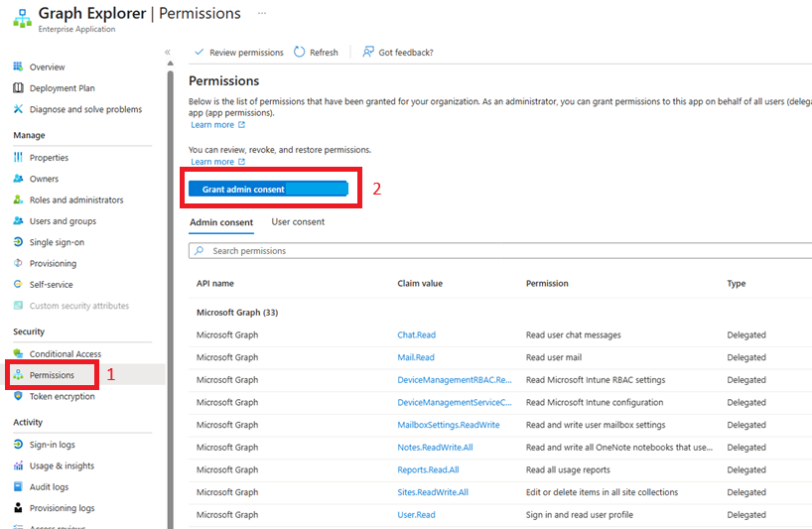Click the Deployment Plan book icon
Image resolution: width=812 pixels, height=529 pixels.
pos(18,87)
